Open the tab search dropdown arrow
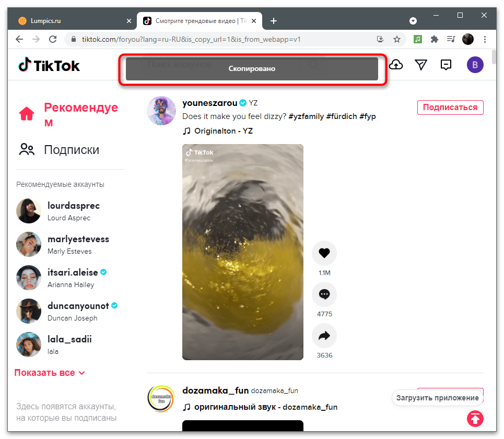This screenshot has height=439, width=504. pos(413,21)
